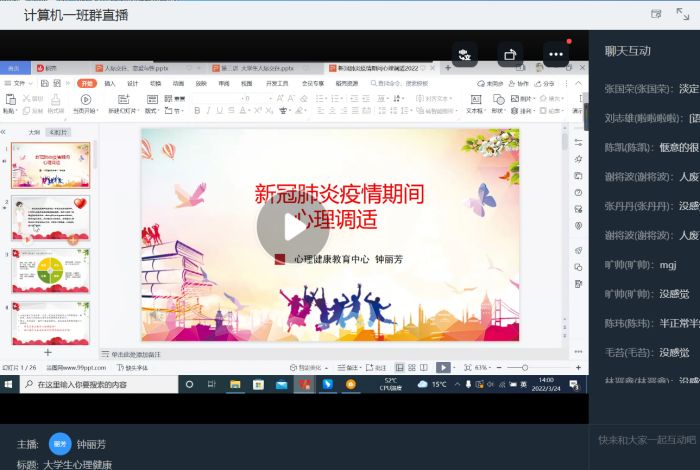This screenshot has width=700, height=470.
Task: Click the Shapes icon
Action: (x=498, y=99)
